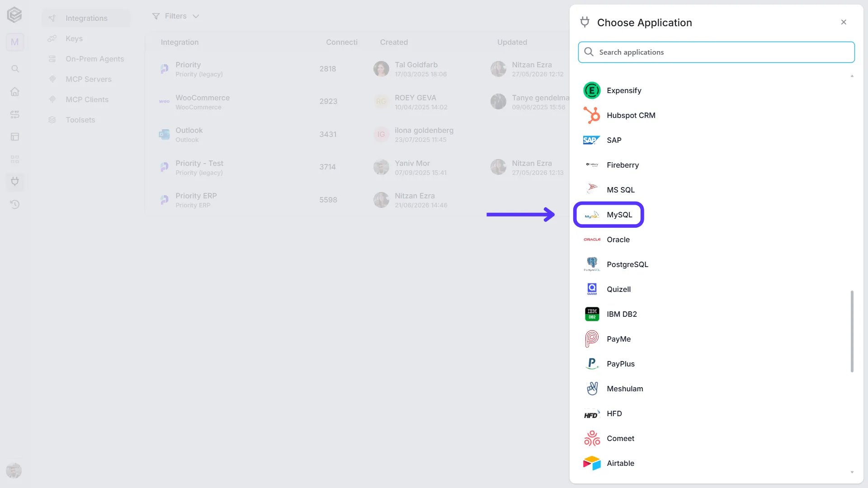Click the history clock icon in left rail
The image size is (868, 488).
coord(15,205)
